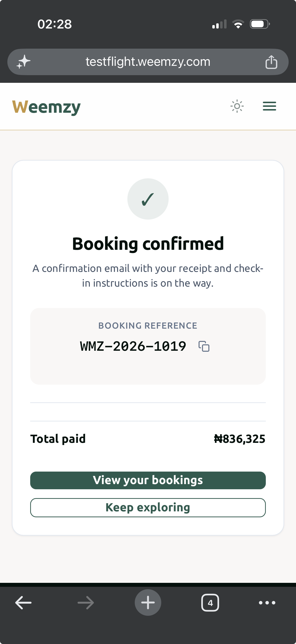The height and width of the screenshot is (644, 296).
Task: Tap the Wi-Fi status icon
Action: tap(238, 24)
